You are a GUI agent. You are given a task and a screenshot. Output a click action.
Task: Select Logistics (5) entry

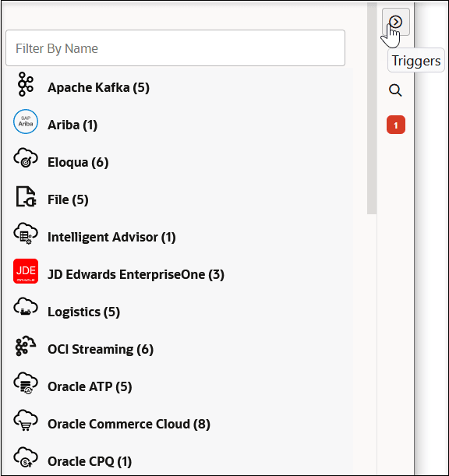84,312
